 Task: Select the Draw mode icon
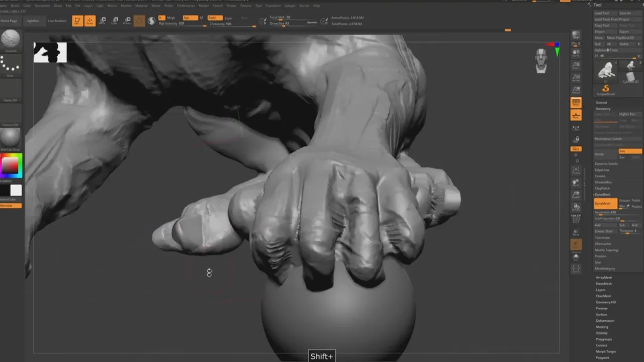pyautogui.click(x=90, y=21)
